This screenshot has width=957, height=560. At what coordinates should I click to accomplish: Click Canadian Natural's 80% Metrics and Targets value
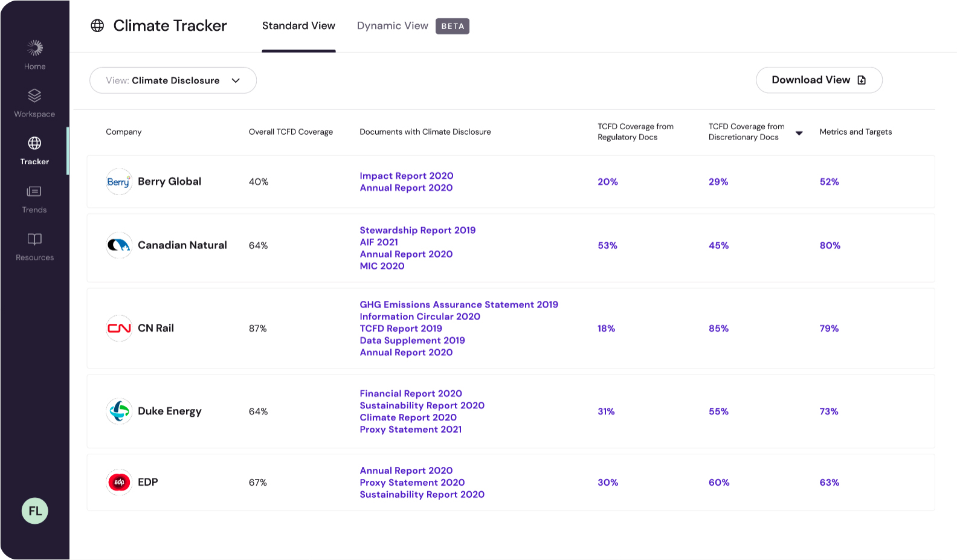click(830, 245)
